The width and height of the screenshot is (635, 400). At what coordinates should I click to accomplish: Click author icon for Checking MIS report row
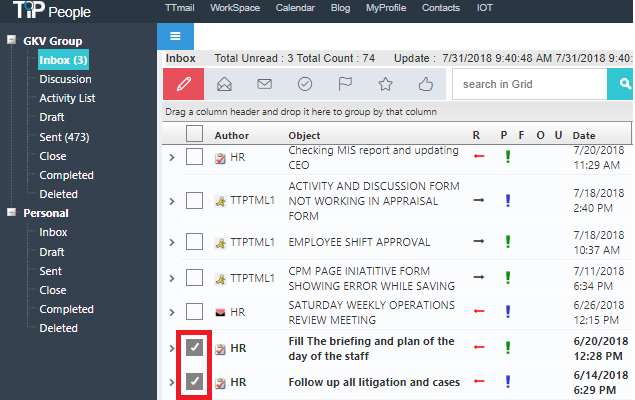point(220,158)
